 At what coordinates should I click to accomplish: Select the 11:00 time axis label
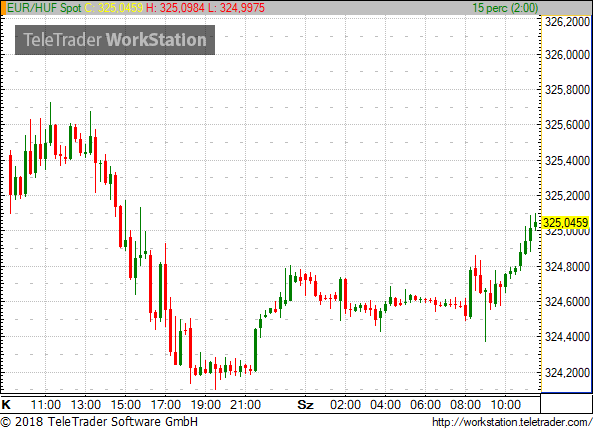(45, 405)
